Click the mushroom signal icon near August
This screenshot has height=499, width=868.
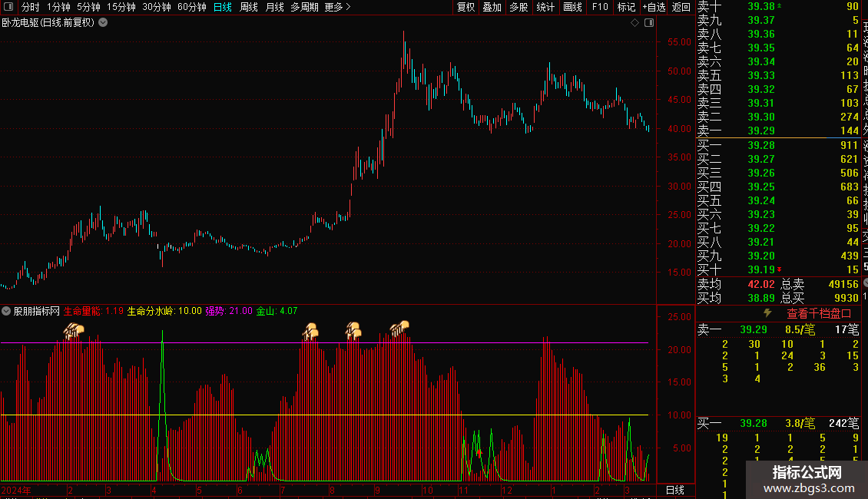(353, 330)
